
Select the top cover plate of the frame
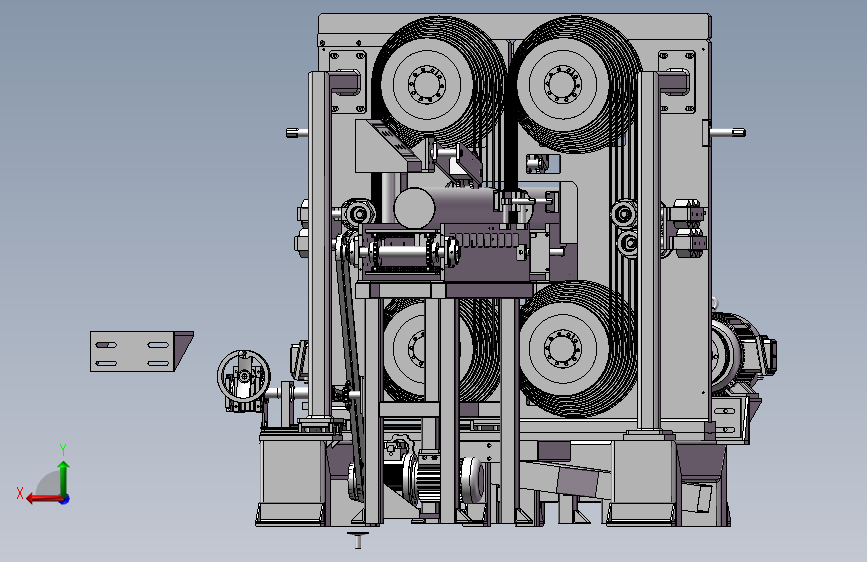pos(515,26)
